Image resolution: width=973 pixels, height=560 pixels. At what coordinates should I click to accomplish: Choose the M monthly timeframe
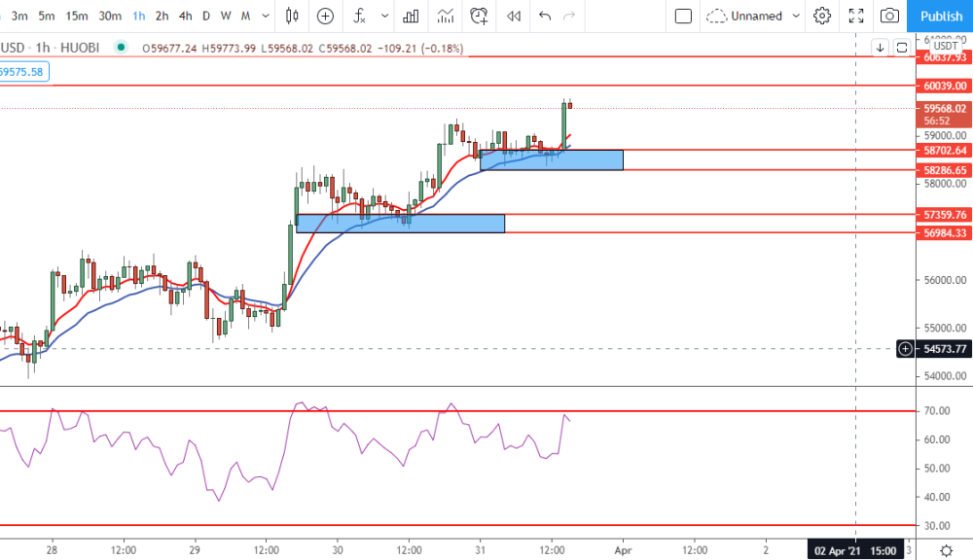(246, 17)
